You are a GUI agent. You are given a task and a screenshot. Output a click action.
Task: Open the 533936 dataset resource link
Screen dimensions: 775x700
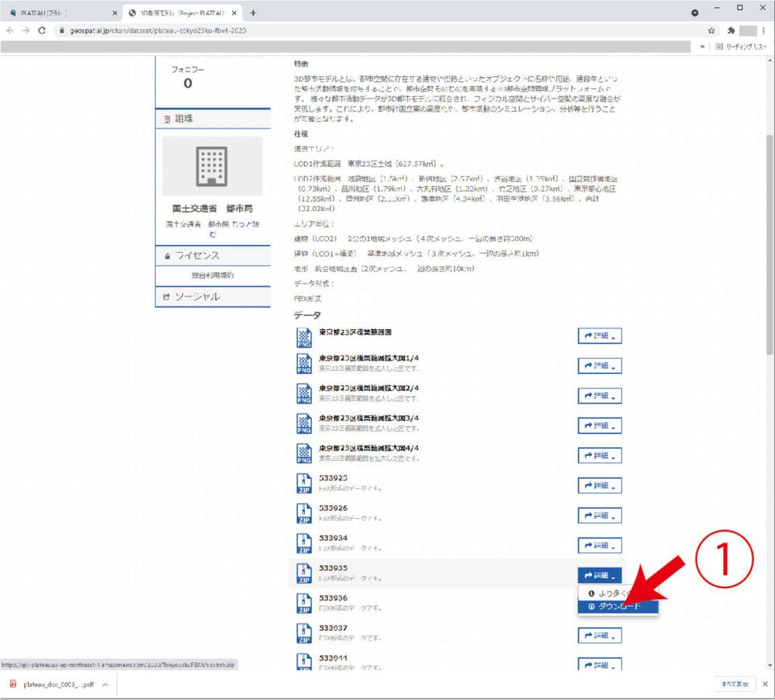pos(333,598)
